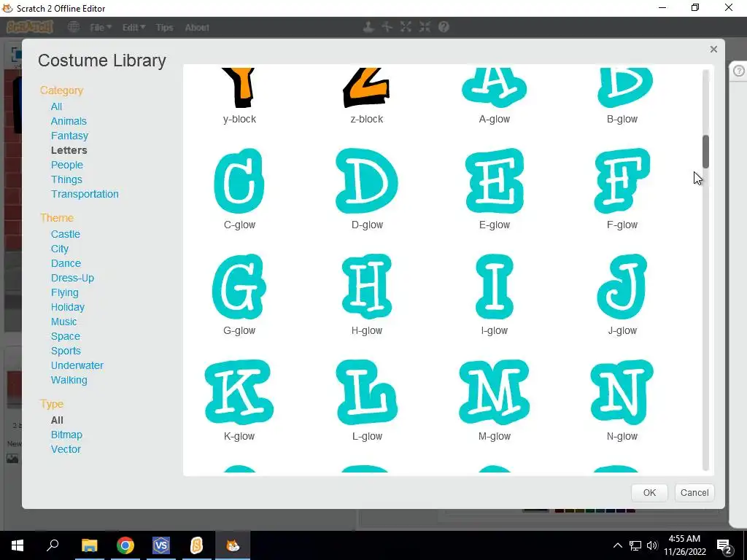Launch Chrome from the taskbar
The height and width of the screenshot is (560, 747).
[x=125, y=545]
